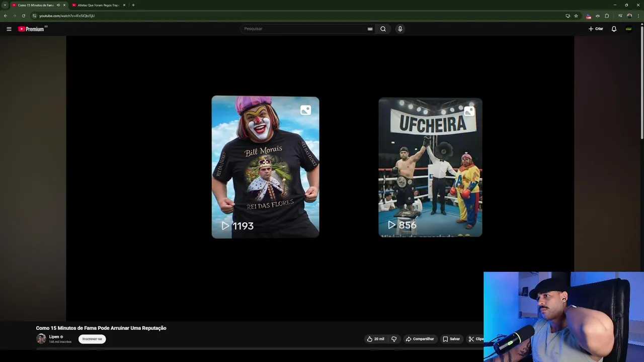644x362 pixels.
Task: Close the Como 15 Minutos de Fama tab
Action: point(64,5)
